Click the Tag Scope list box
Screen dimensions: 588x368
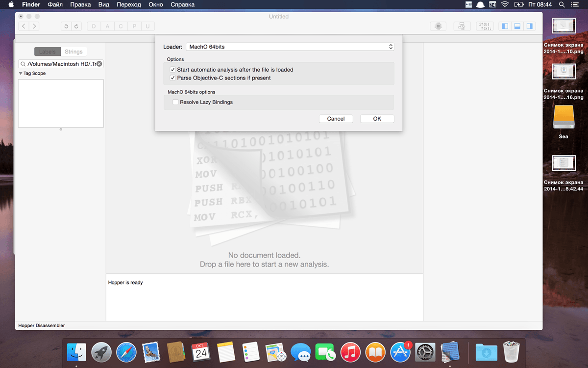(x=61, y=104)
